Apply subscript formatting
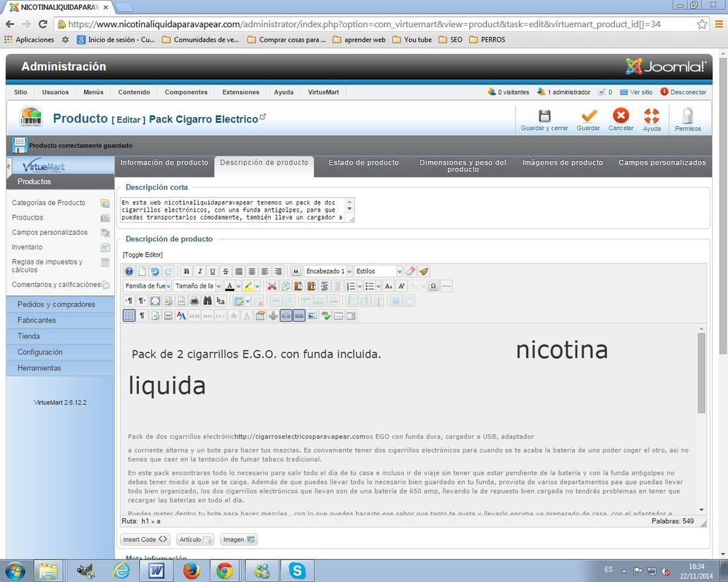 click(388, 286)
